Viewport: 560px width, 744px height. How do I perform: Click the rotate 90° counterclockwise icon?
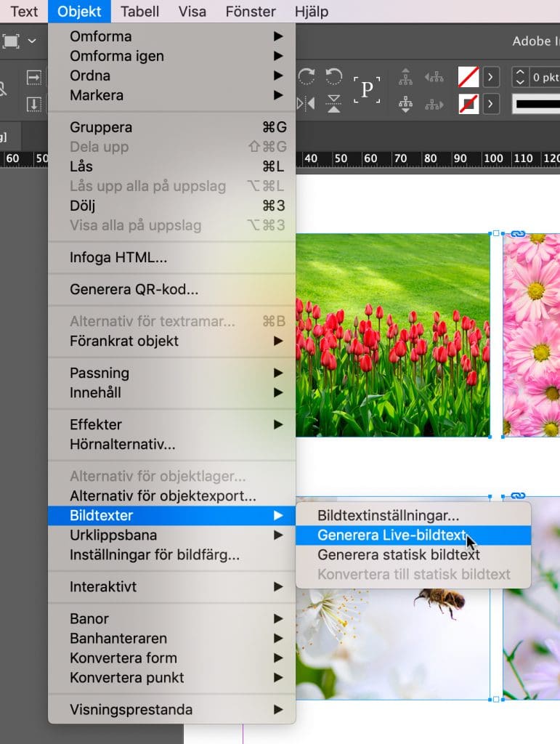pos(334,76)
